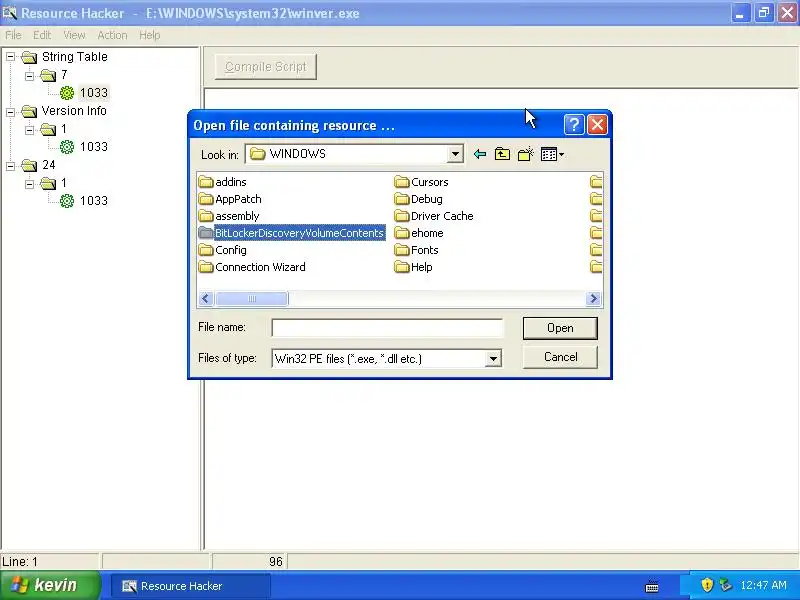This screenshot has width=800, height=600.
Task: Collapse the Version Info tree node
Action: point(11,111)
